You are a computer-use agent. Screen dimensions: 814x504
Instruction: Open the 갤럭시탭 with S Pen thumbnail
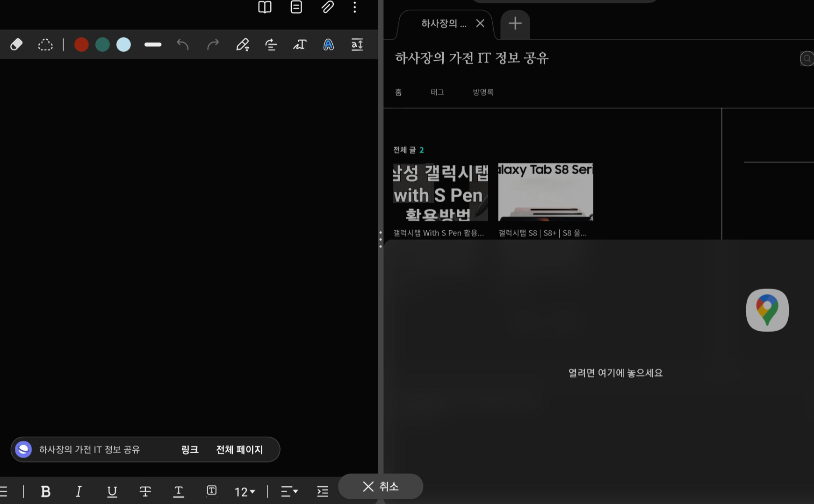[x=440, y=192]
